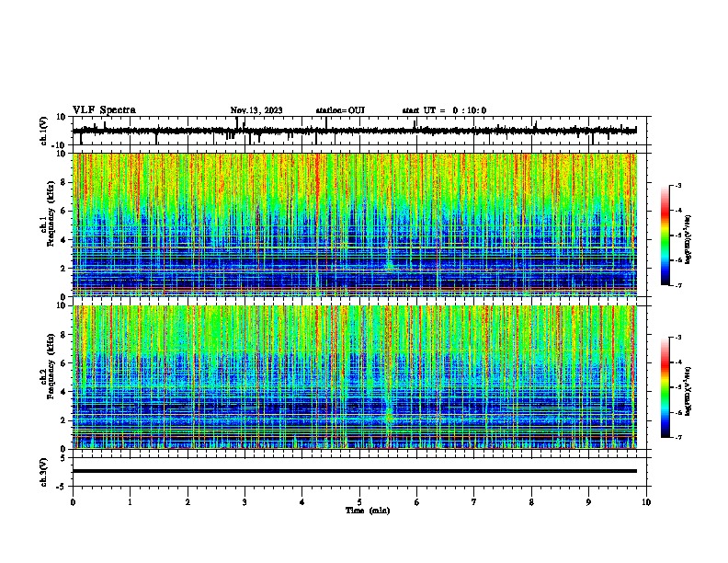Click the ch.2 spectrogram color scale bar
The width and height of the screenshot is (728, 563).
click(665, 387)
